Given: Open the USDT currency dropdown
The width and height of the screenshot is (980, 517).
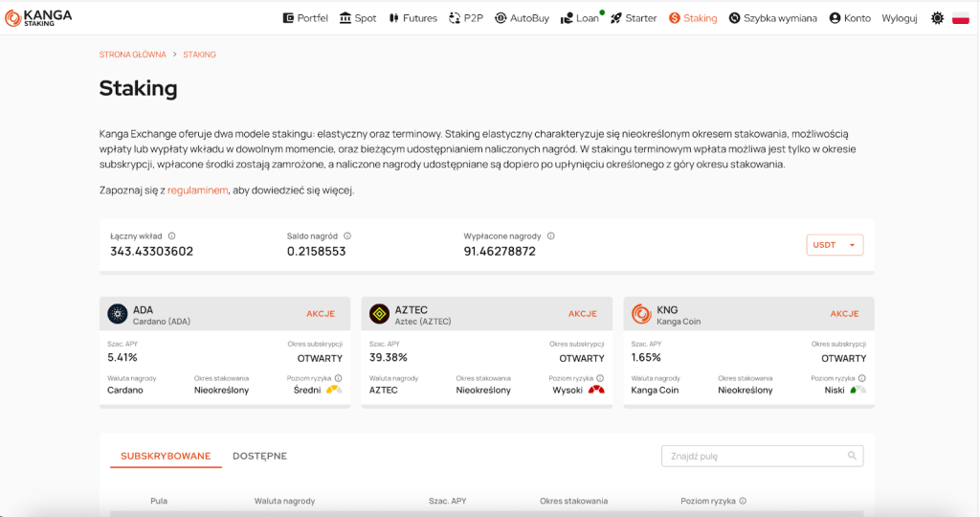Looking at the screenshot, I should [x=835, y=245].
